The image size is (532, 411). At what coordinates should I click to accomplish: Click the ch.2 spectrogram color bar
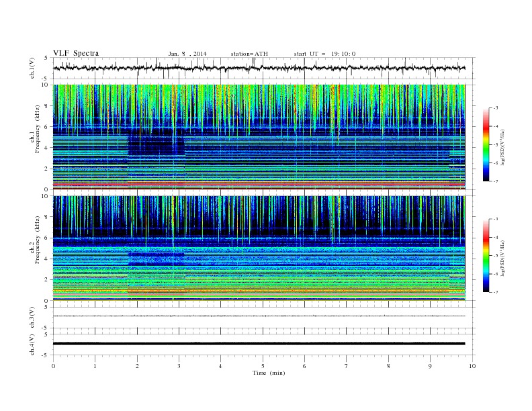click(x=486, y=255)
